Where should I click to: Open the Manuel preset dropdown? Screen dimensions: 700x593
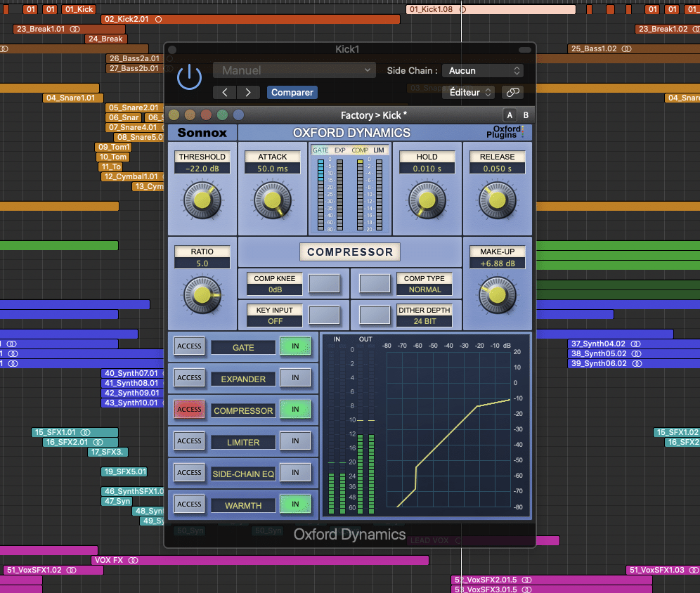tap(294, 70)
